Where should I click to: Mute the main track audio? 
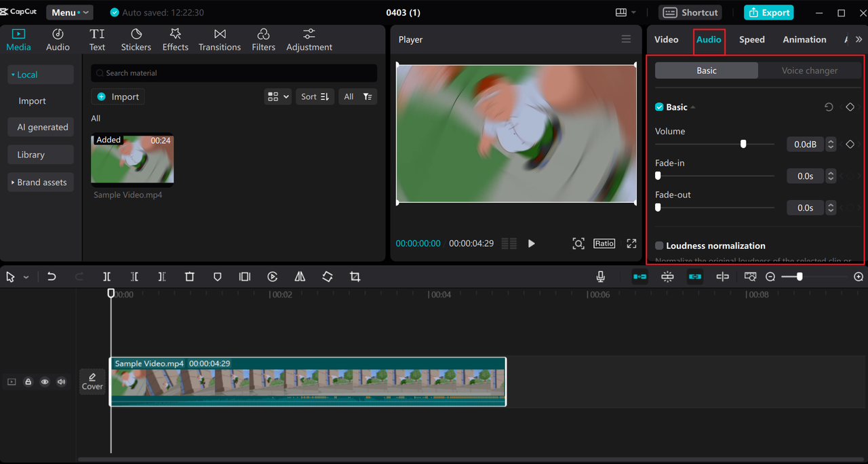coord(61,382)
